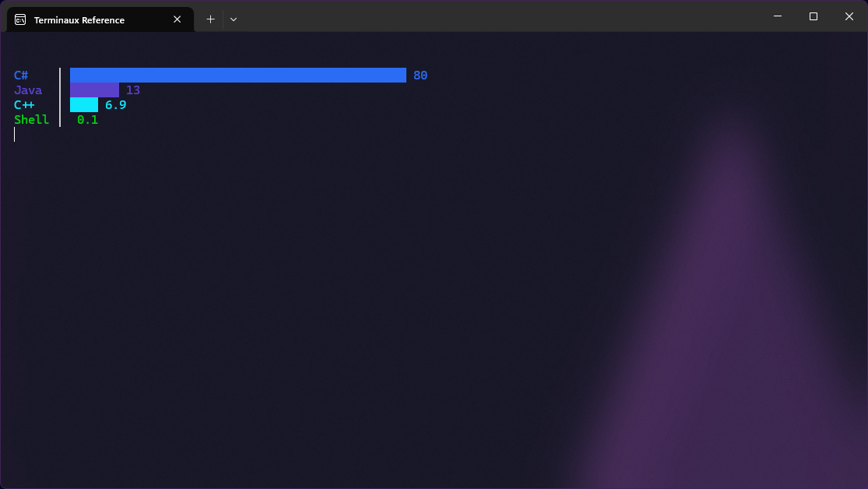The image size is (868, 489).
Task: Click the 6.9 value beside the C++ bar
Action: click(115, 105)
